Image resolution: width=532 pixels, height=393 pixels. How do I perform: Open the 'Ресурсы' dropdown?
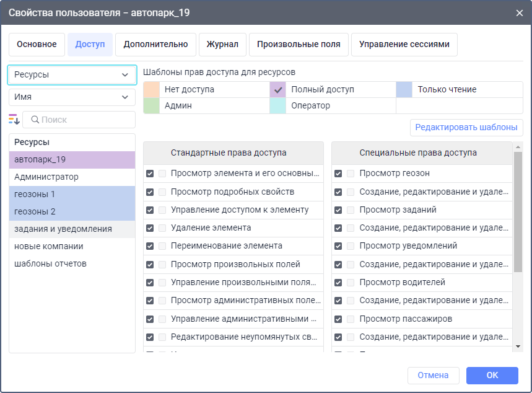click(72, 74)
